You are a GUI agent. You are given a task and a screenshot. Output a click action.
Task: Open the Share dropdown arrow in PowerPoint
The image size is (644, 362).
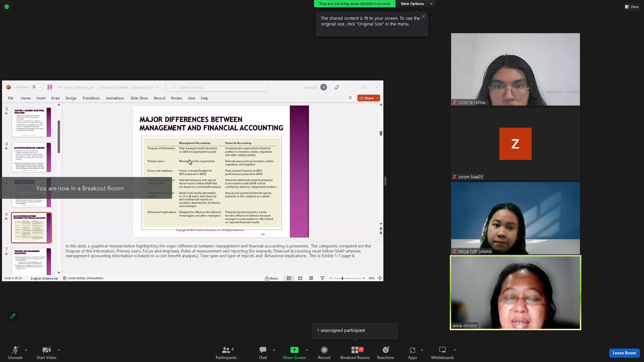point(378,98)
